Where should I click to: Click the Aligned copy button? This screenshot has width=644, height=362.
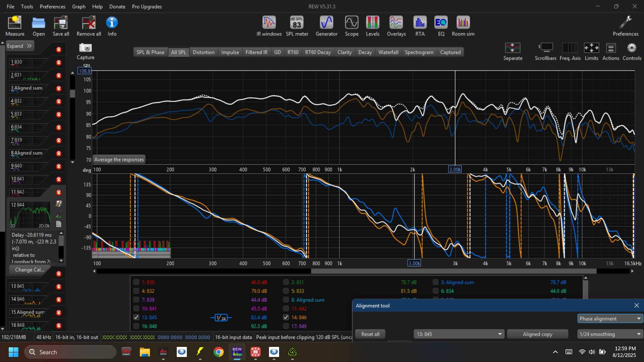(537, 334)
